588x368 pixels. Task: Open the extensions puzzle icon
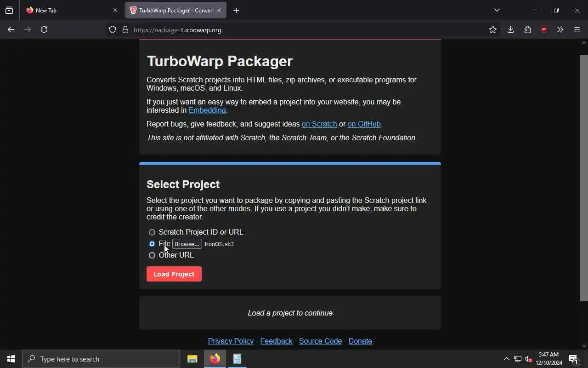point(527,29)
